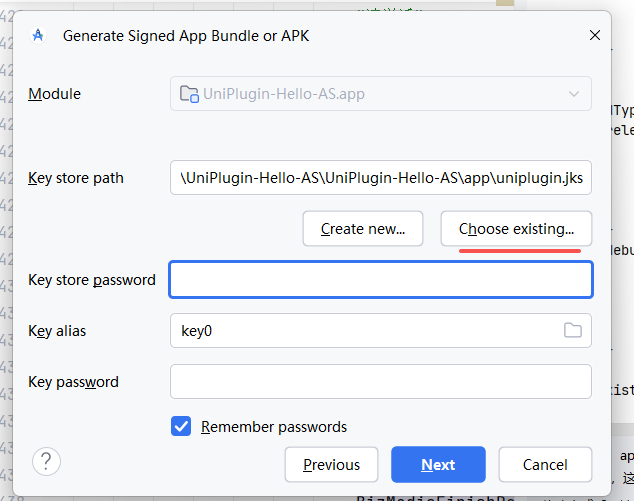Click the module folder icon beside UniPlugin-Hello-AS.app
634x501 pixels.
tap(188, 94)
